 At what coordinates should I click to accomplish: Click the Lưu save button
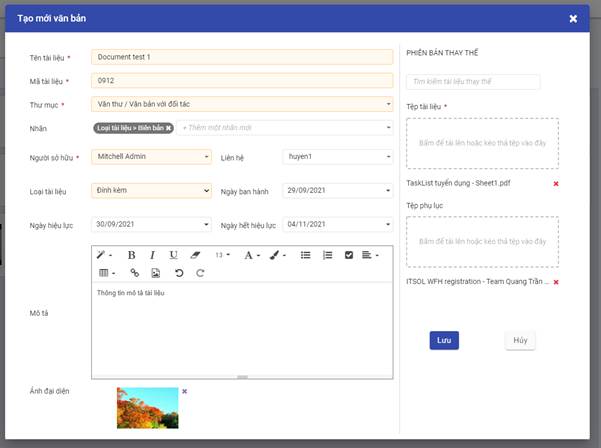pyautogui.click(x=444, y=340)
